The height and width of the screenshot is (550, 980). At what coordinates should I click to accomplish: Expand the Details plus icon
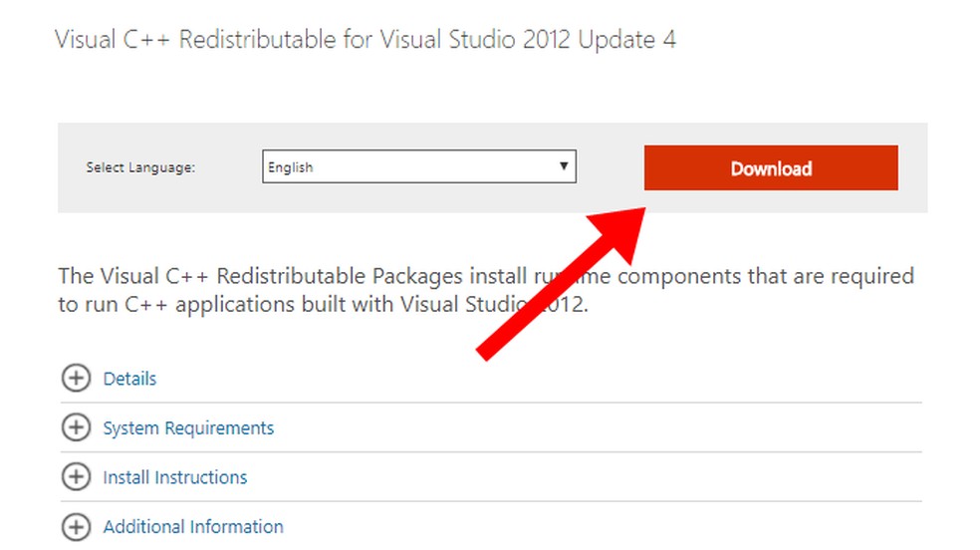[x=76, y=379]
